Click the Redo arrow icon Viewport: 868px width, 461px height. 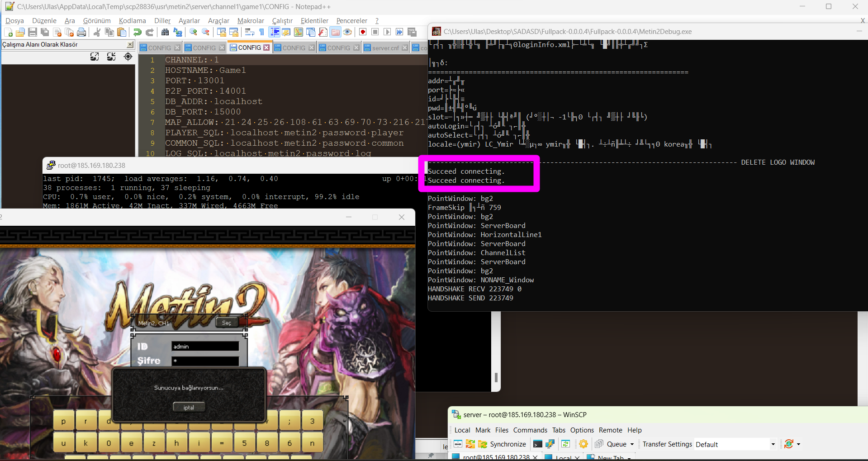pyautogui.click(x=149, y=32)
